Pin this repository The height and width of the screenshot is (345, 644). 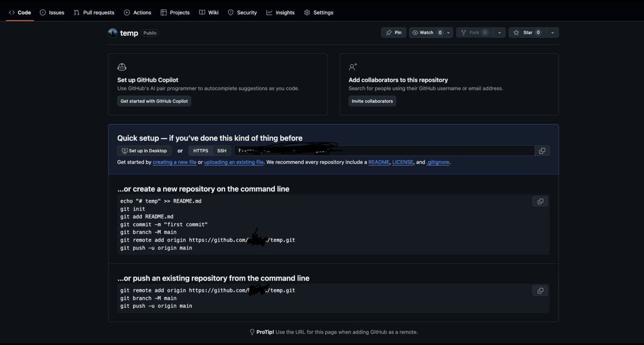pos(393,33)
